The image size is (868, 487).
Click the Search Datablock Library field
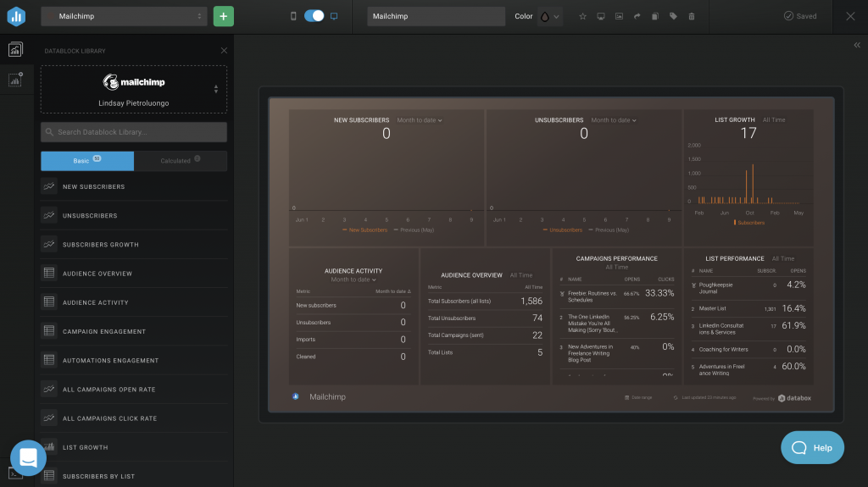[134, 132]
